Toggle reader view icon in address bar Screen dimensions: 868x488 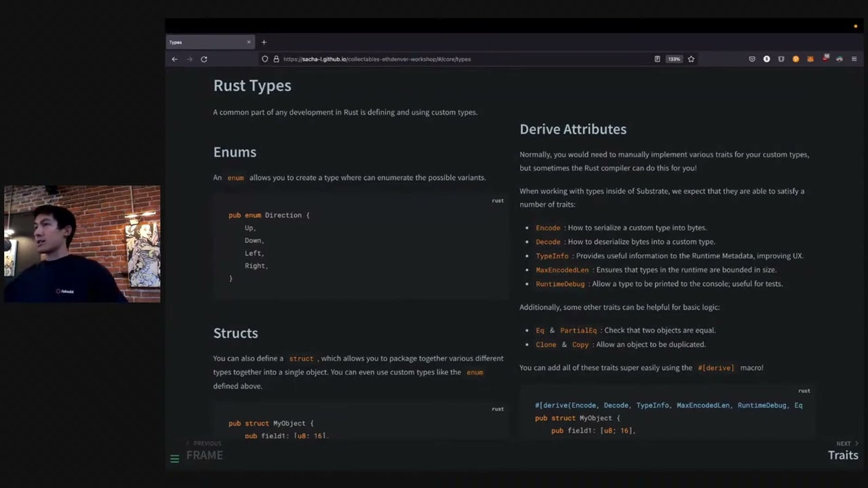657,59
